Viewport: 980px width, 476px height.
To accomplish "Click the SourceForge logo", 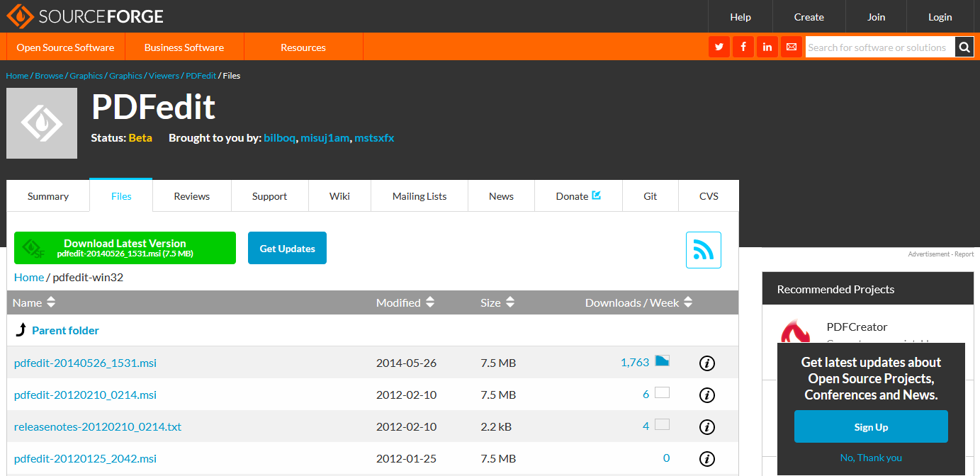I will coord(85,16).
